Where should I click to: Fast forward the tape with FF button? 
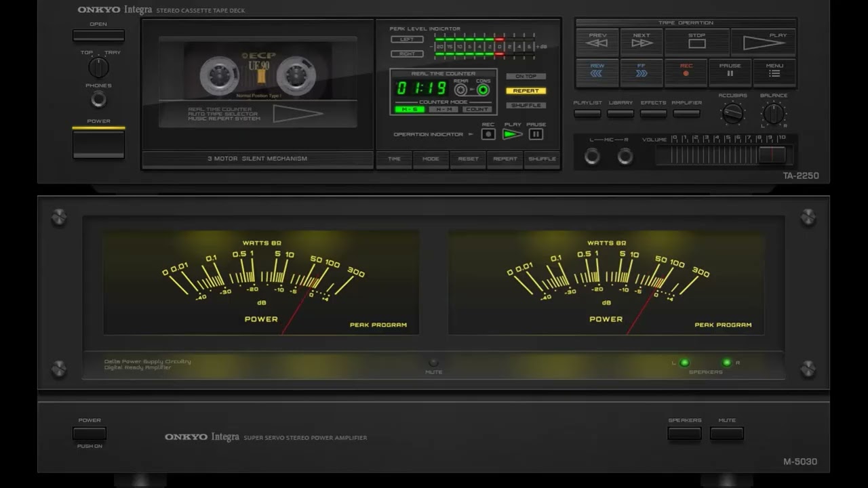[x=641, y=73]
